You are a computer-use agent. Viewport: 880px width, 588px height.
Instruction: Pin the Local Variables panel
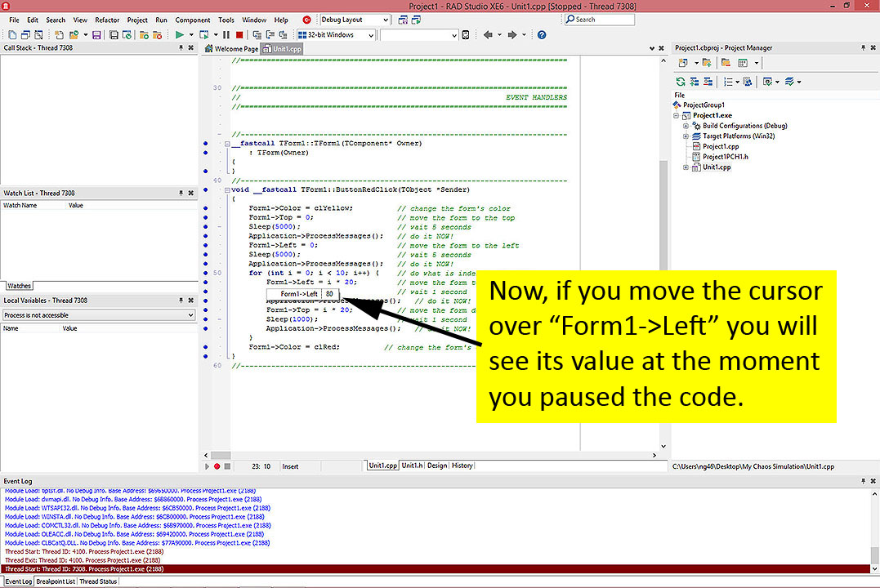[x=181, y=301]
